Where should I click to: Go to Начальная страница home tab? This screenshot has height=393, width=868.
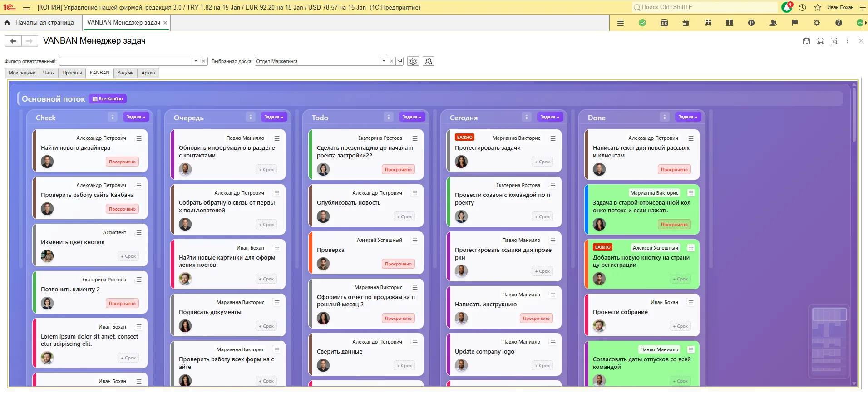point(39,23)
